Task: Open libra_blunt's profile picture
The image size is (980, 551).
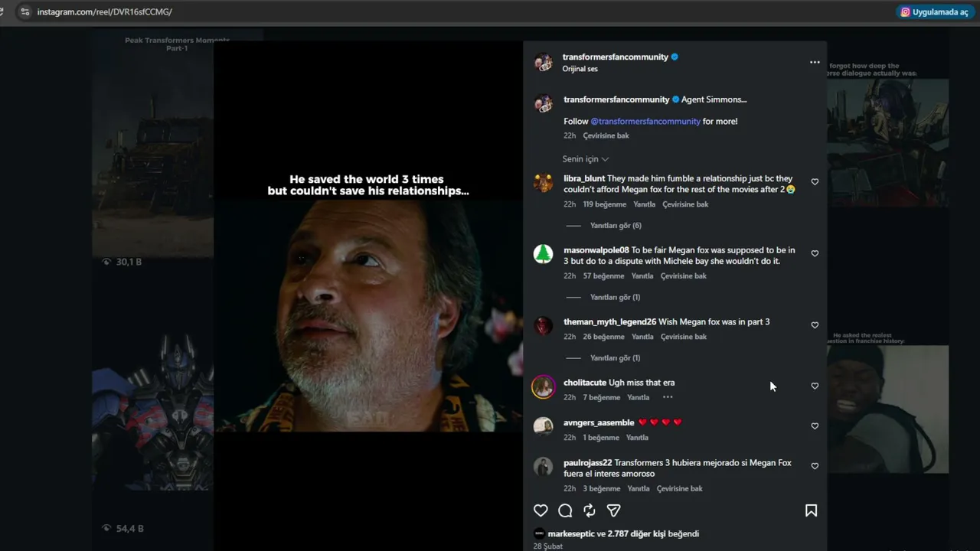Action: [x=544, y=183]
